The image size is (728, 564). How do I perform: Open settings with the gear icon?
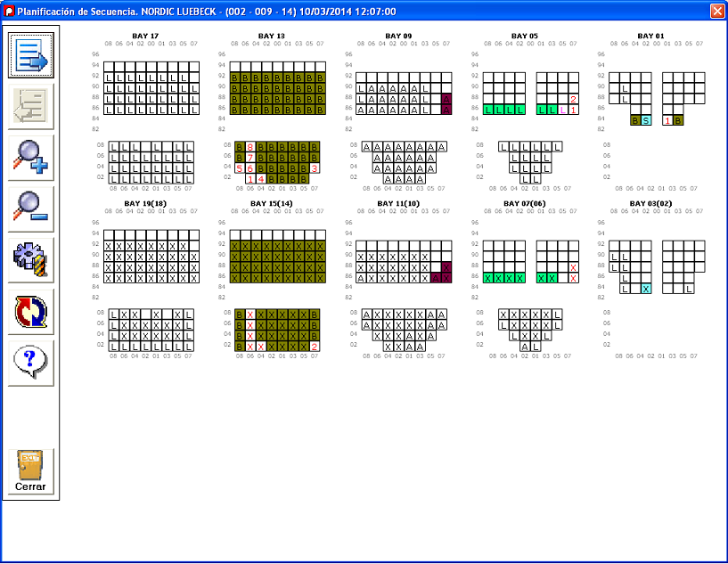pos(31,260)
